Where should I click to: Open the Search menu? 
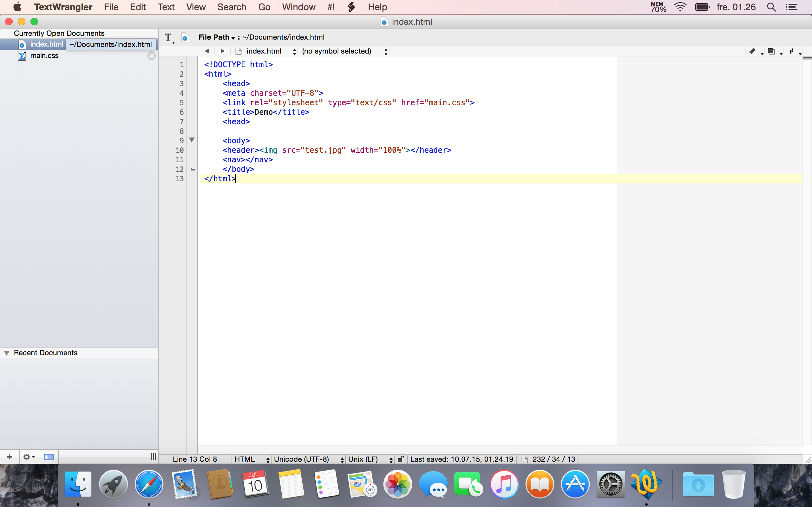pyautogui.click(x=232, y=7)
